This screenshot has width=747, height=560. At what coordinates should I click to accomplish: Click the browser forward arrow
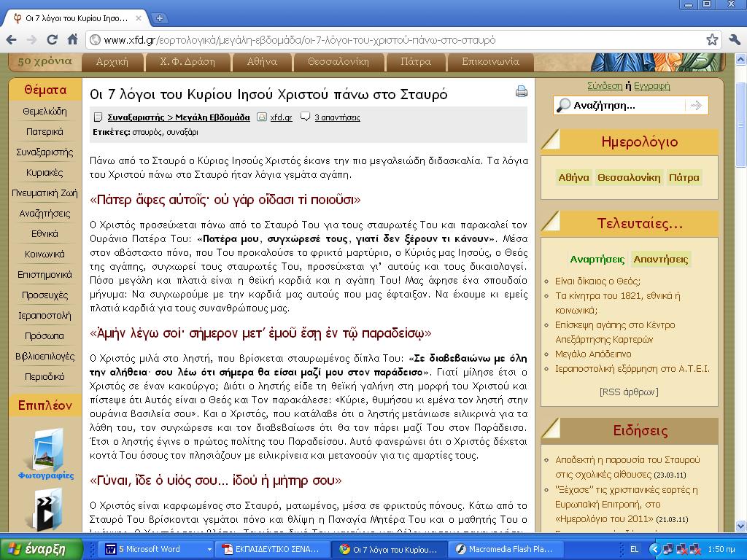tap(31, 40)
